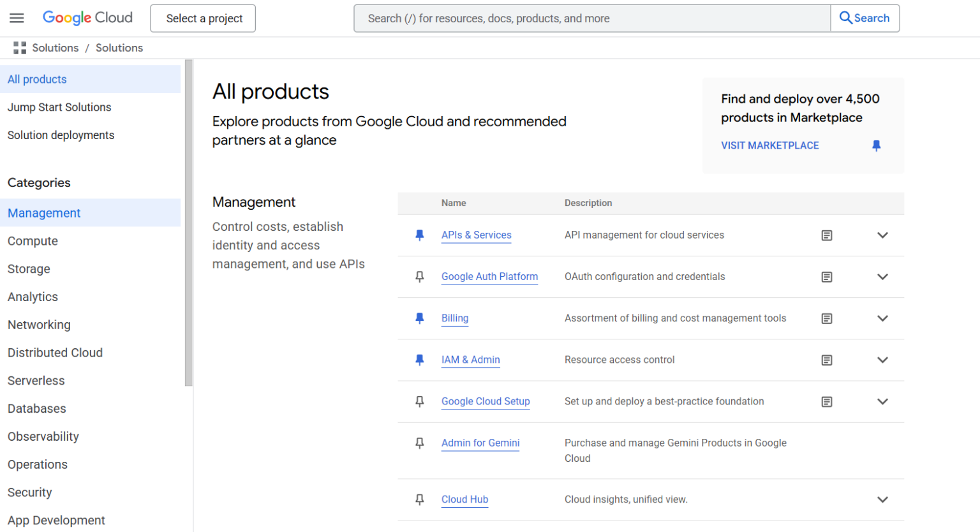
Task: Select the Security category
Action: 29,492
